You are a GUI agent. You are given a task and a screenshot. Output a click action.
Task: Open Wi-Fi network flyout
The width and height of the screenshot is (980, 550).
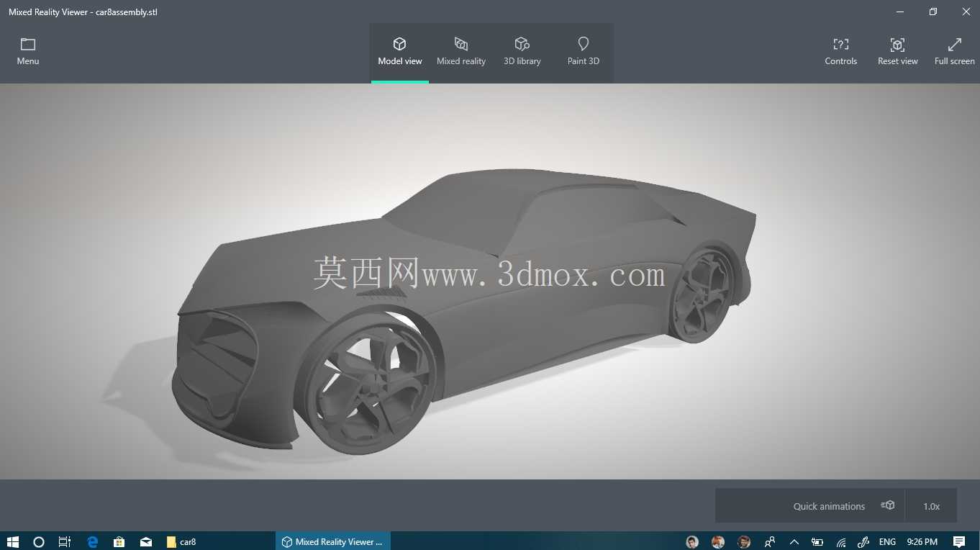(840, 541)
